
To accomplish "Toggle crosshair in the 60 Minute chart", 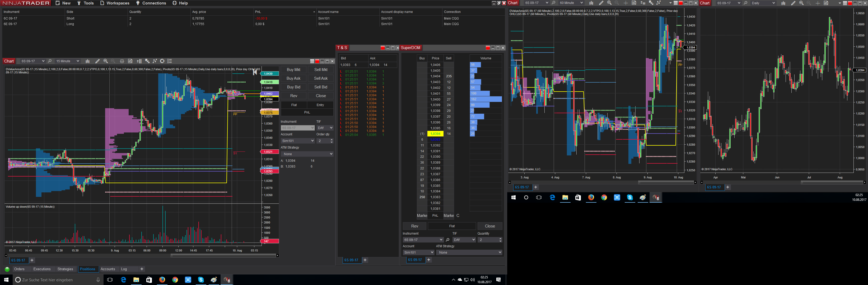I will coord(626,3).
